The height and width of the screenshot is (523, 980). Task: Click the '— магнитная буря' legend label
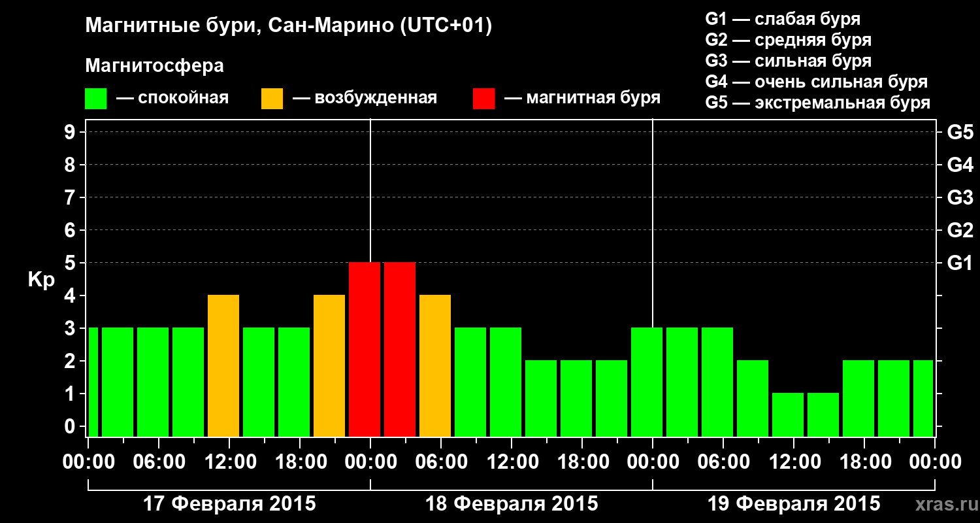582,99
